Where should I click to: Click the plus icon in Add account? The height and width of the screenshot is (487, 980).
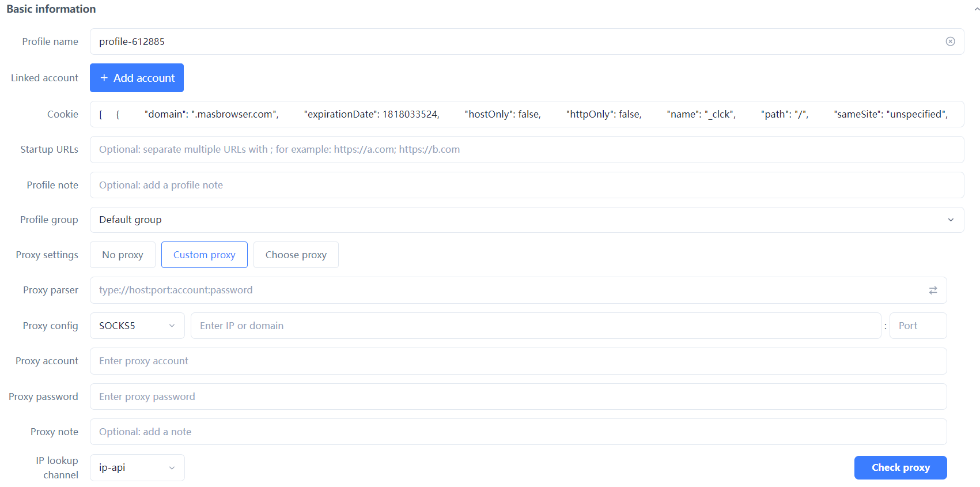point(104,78)
